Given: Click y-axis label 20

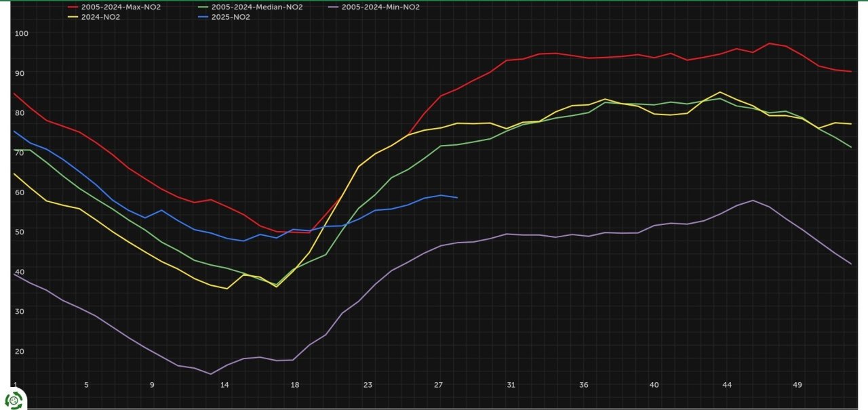Looking at the screenshot, I should 19,352.
